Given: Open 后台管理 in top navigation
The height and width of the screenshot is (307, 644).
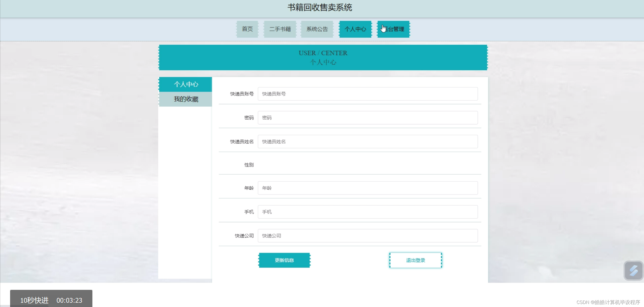Looking at the screenshot, I should tap(393, 29).
